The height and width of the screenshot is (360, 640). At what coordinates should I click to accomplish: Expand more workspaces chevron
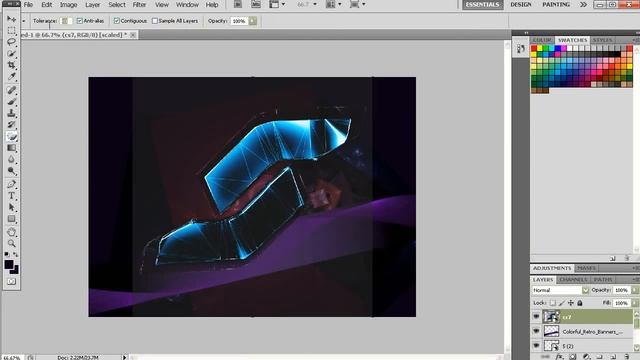click(583, 4)
